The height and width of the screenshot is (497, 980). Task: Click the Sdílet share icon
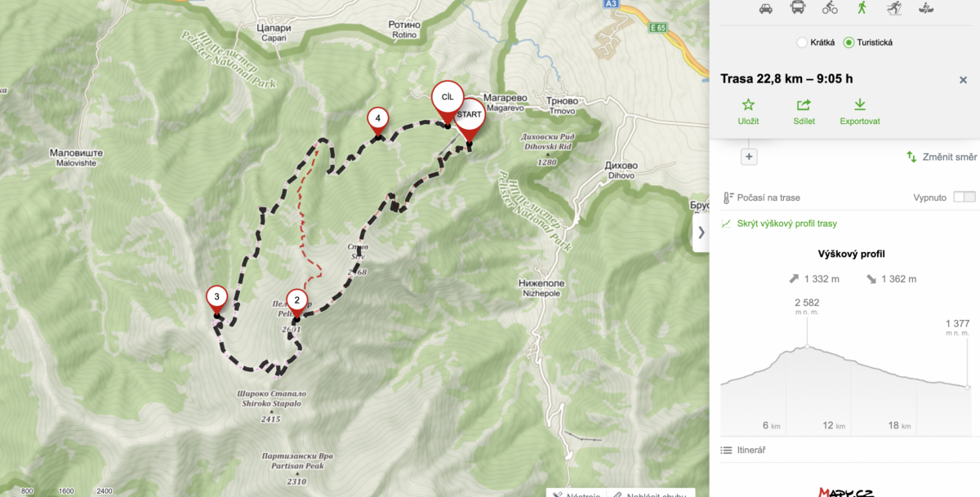coord(804,104)
